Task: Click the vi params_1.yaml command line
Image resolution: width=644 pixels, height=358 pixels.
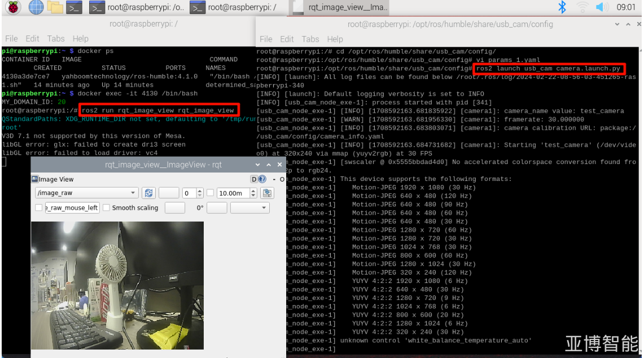Action: (x=508, y=60)
